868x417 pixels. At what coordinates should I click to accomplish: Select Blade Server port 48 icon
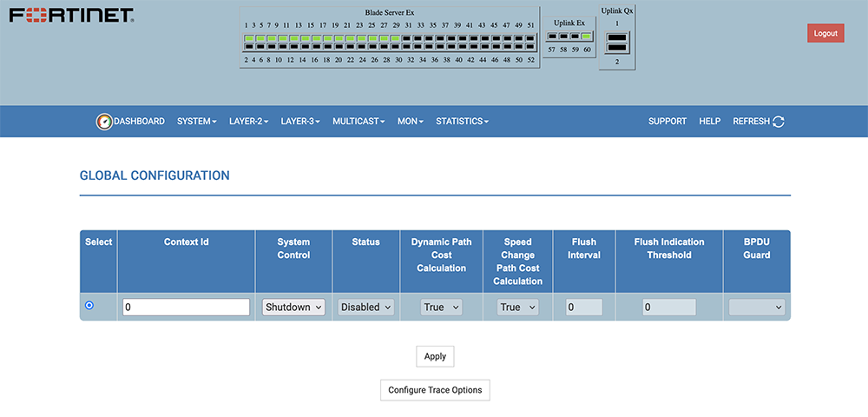508,47
